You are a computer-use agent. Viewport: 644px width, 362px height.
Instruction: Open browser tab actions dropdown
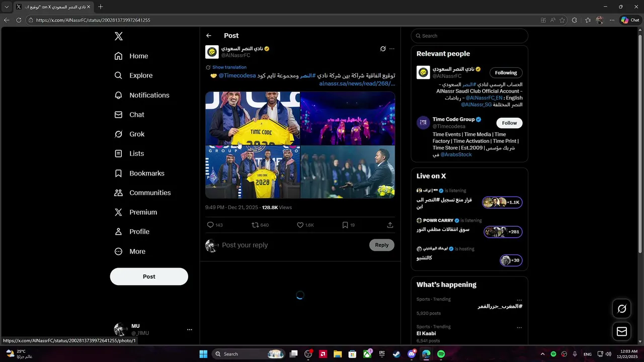tap(7, 7)
